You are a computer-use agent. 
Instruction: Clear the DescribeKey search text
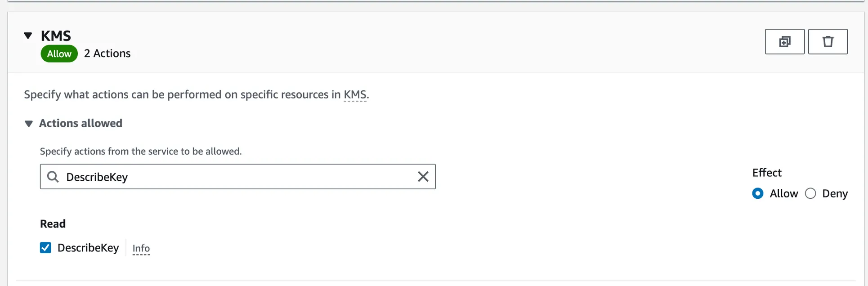point(423,177)
